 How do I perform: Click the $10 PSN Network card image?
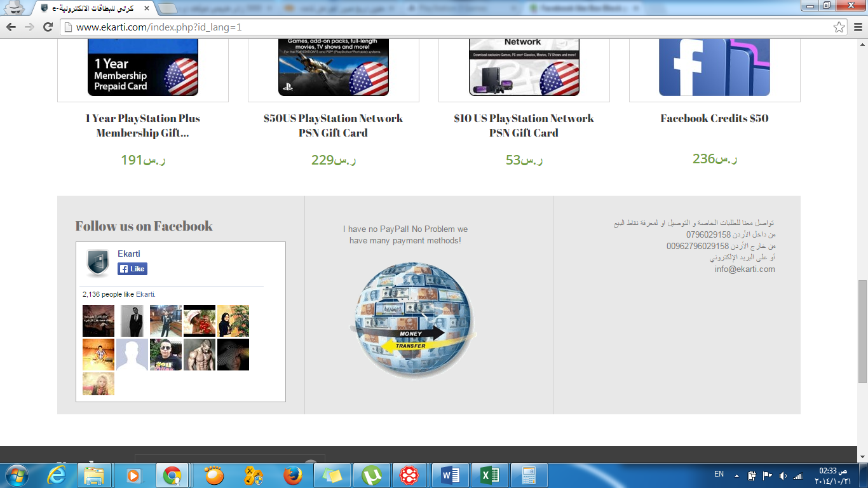(x=524, y=67)
